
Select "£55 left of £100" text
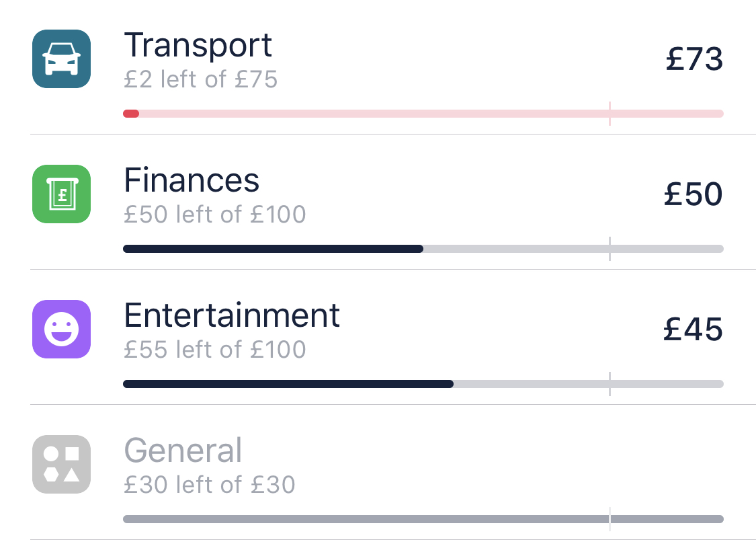tap(214, 350)
